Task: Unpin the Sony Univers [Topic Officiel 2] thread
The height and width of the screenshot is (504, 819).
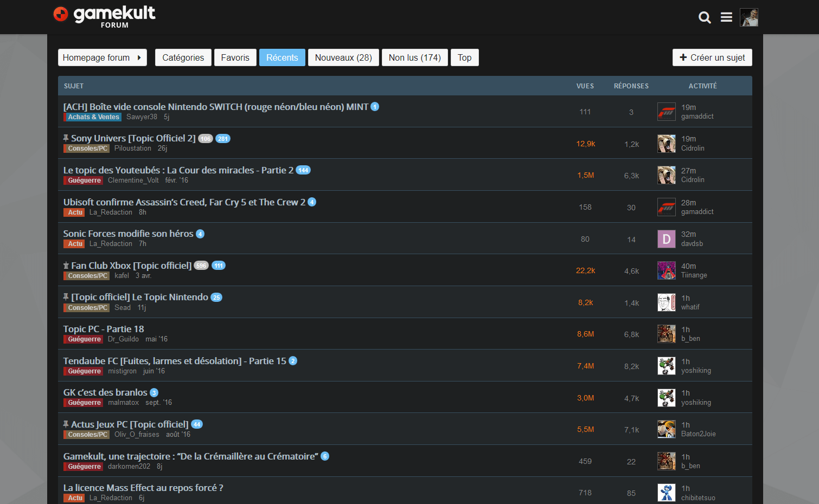Action: pyautogui.click(x=66, y=138)
